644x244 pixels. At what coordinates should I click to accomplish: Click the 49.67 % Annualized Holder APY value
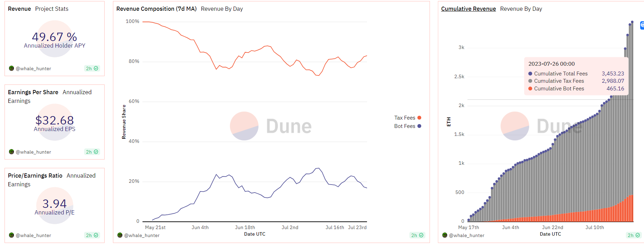(x=55, y=37)
